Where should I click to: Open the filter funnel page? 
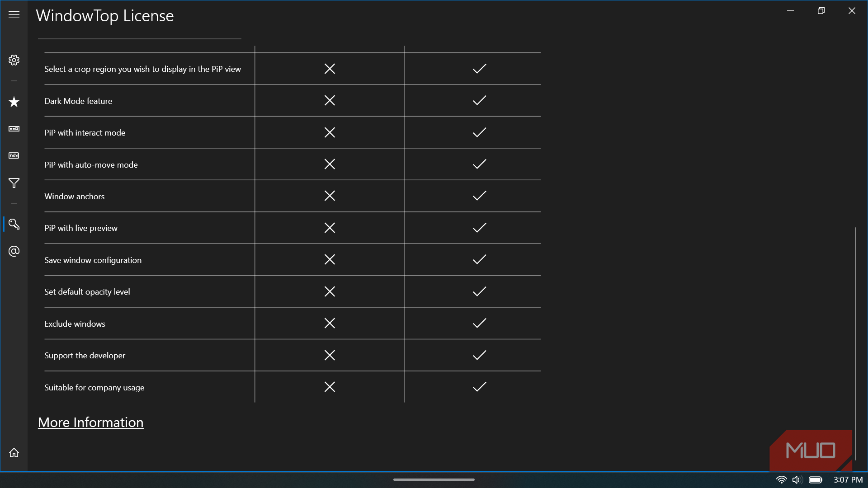14,183
